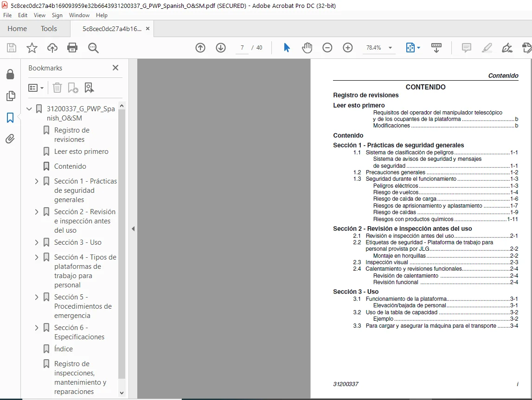Expand Sección 5 bookmark

tap(37, 297)
